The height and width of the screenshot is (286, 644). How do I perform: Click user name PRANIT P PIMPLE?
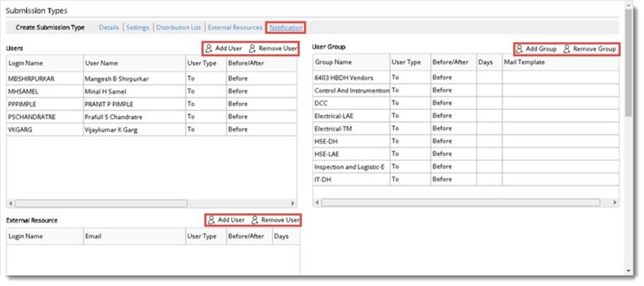pyautogui.click(x=109, y=104)
